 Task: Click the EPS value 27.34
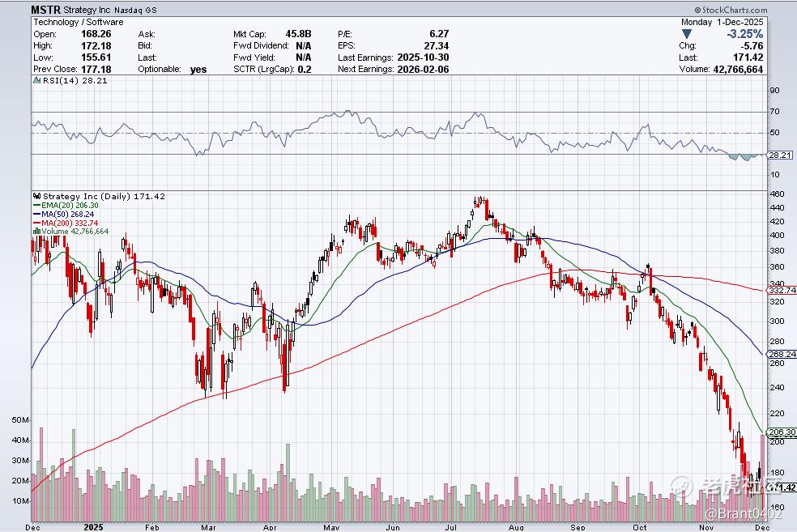tap(437, 45)
